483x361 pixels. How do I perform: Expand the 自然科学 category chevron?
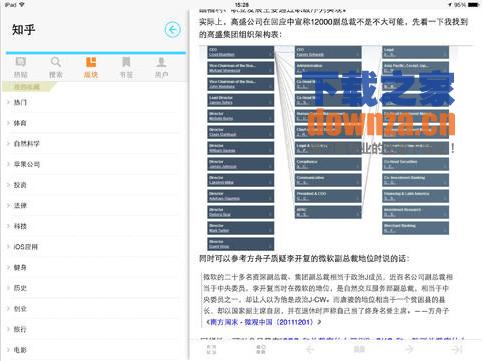[x=8, y=143]
